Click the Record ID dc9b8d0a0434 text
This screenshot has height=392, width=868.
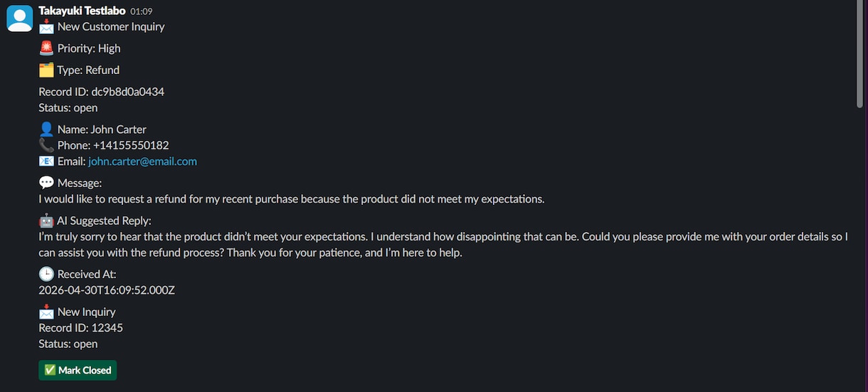point(102,92)
